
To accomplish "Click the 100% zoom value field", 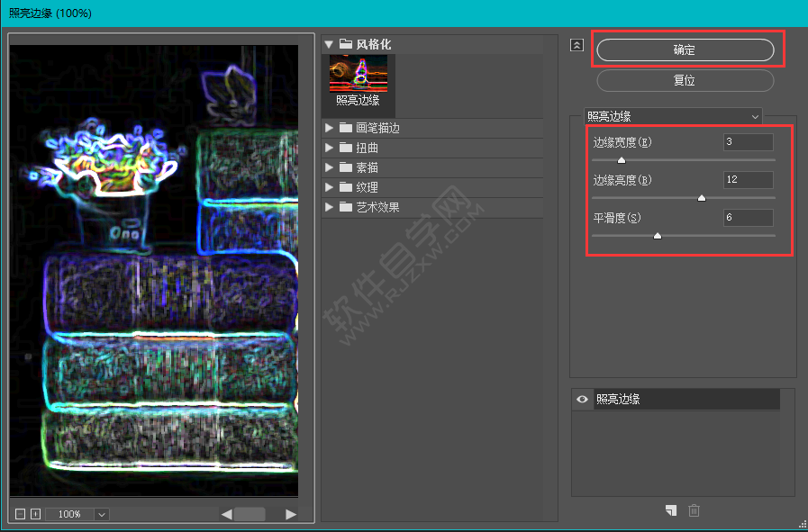I will pos(70,514).
